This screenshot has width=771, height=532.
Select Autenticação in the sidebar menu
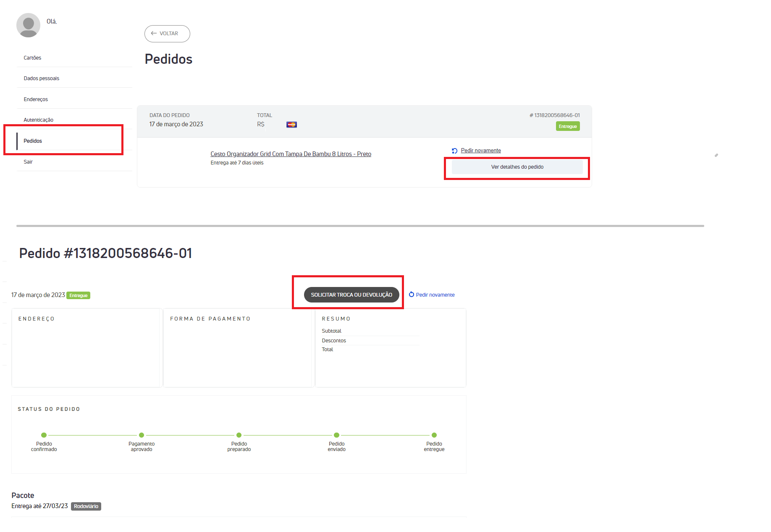(x=39, y=120)
